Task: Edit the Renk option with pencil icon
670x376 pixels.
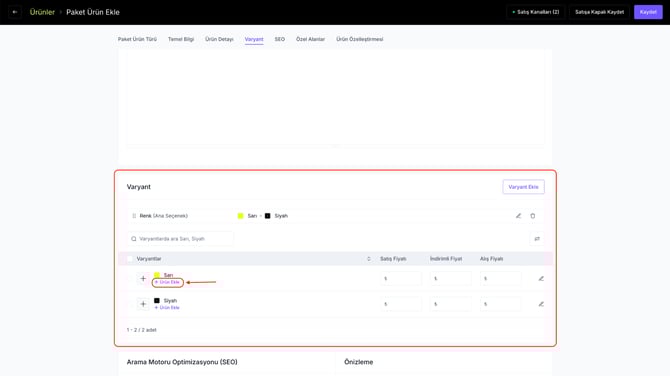Action: pos(518,216)
